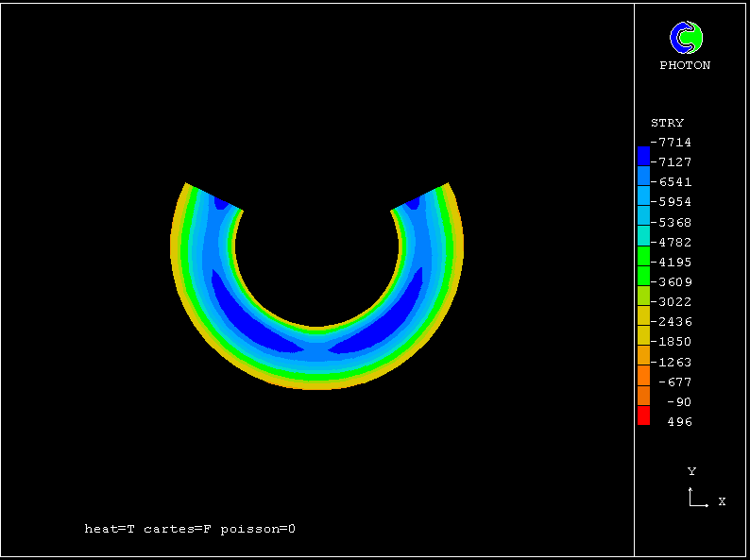This screenshot has width=750, height=560.
Task: Click the PHOTON text label below the logo
Action: [685, 65]
